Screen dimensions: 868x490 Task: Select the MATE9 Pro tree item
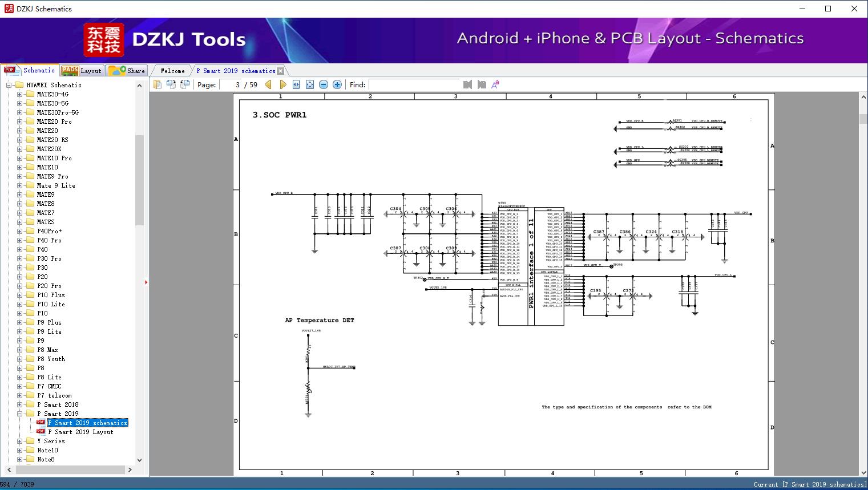53,176
